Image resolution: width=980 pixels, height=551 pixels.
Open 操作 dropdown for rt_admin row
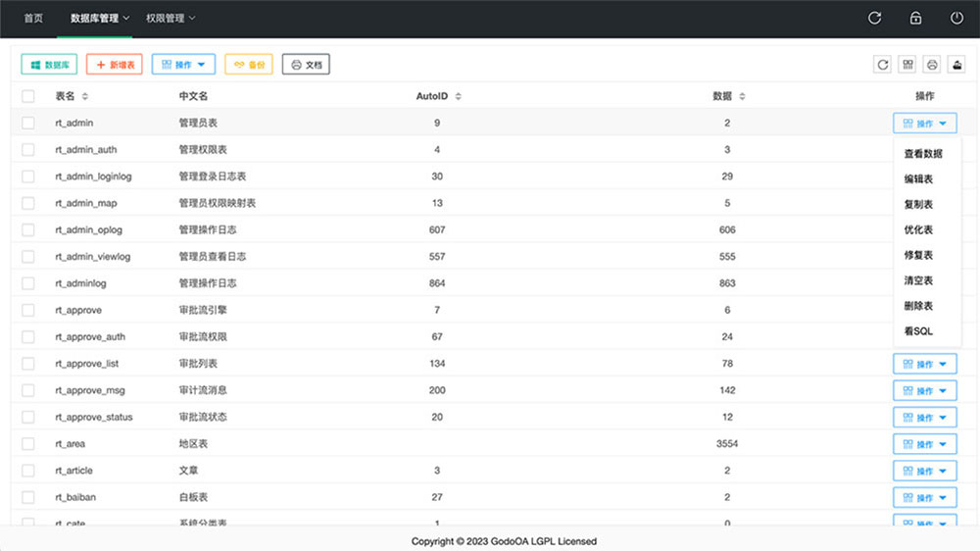point(924,124)
